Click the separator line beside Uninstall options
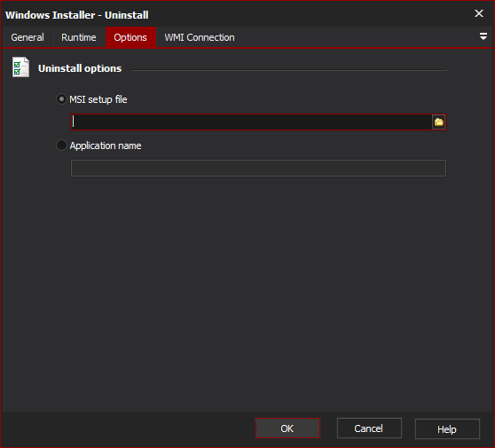Image resolution: width=495 pixels, height=448 pixels. point(289,70)
